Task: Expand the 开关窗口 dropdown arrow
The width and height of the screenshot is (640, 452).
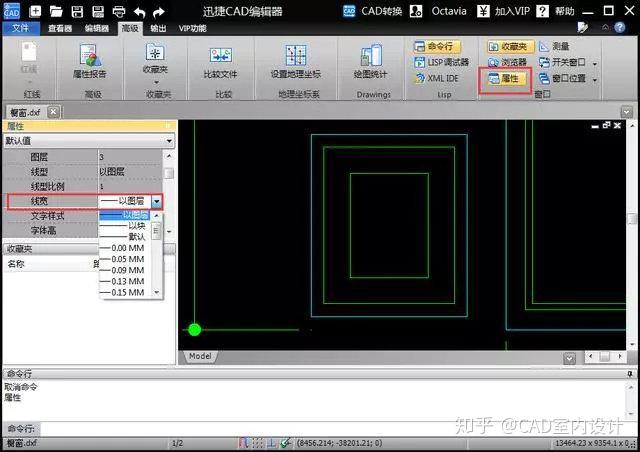Action: pyautogui.click(x=595, y=64)
